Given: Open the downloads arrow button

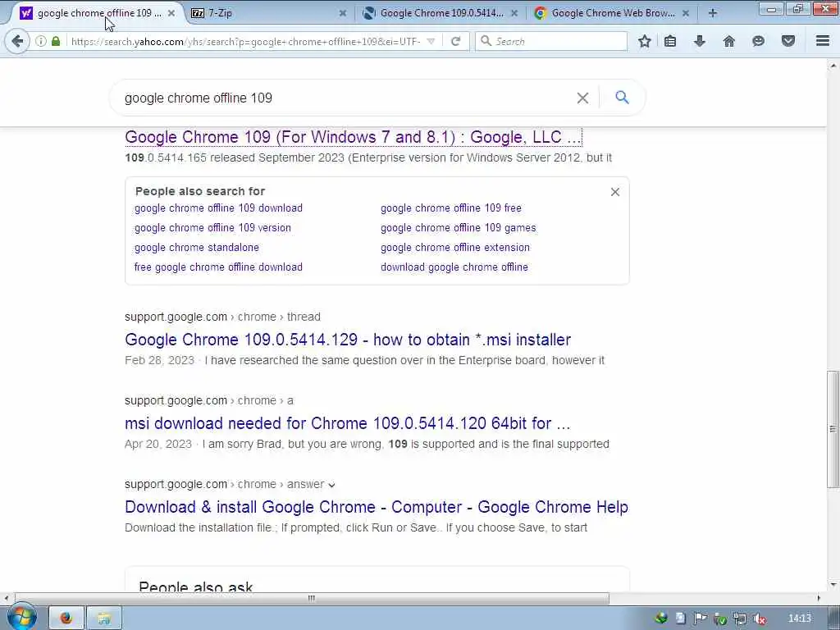Looking at the screenshot, I should pyautogui.click(x=700, y=41).
